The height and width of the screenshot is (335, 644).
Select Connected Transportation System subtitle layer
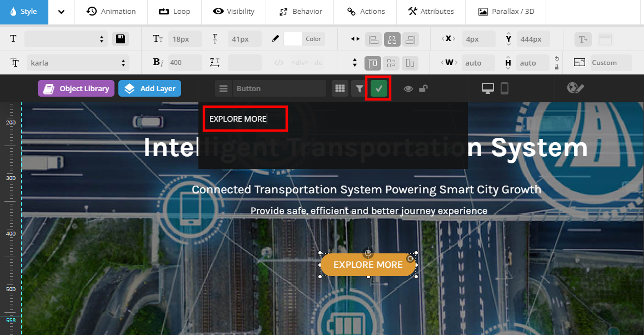[x=366, y=189]
